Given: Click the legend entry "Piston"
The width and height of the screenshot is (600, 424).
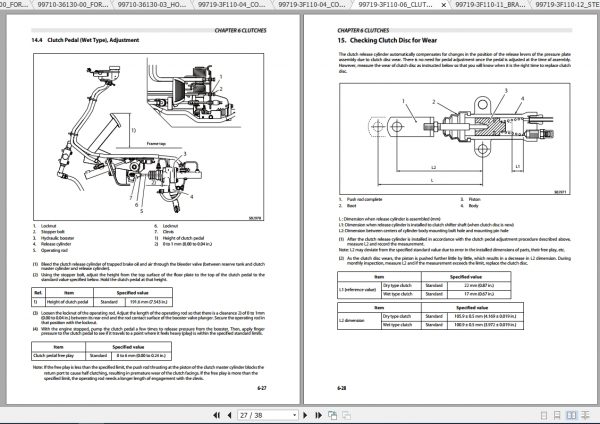Looking at the screenshot, I should tap(474, 199).
